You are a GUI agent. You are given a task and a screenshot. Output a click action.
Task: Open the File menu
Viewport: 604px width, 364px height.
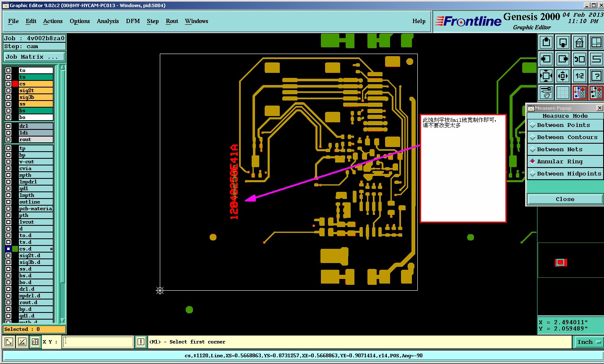[13, 21]
